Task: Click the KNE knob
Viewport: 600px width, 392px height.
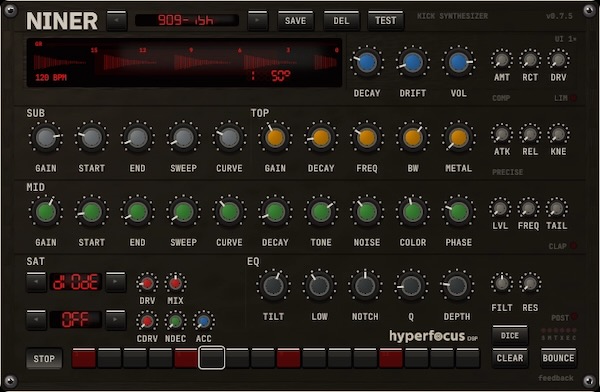Action: point(558,134)
